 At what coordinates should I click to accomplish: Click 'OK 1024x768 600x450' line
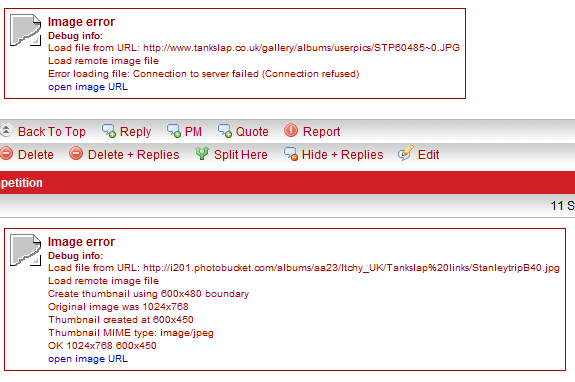102,346
